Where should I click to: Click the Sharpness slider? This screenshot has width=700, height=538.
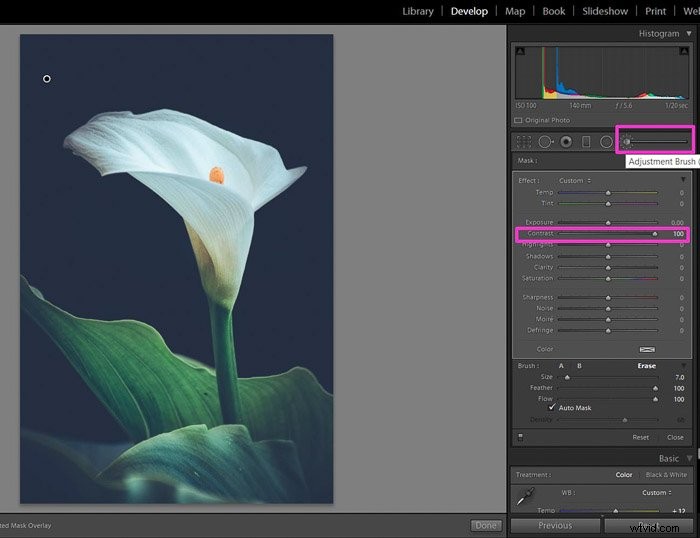click(x=608, y=297)
